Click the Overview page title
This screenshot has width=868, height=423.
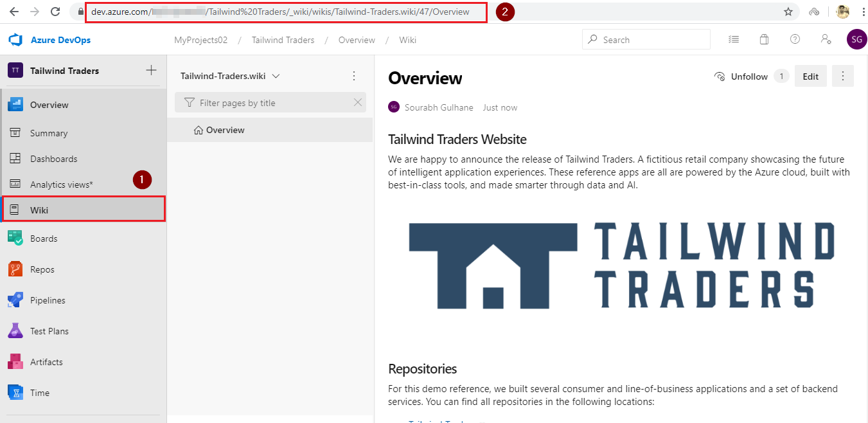[425, 78]
